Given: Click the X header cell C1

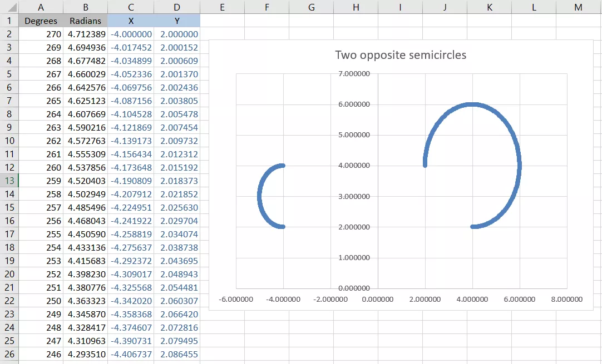Looking at the screenshot, I should [131, 21].
